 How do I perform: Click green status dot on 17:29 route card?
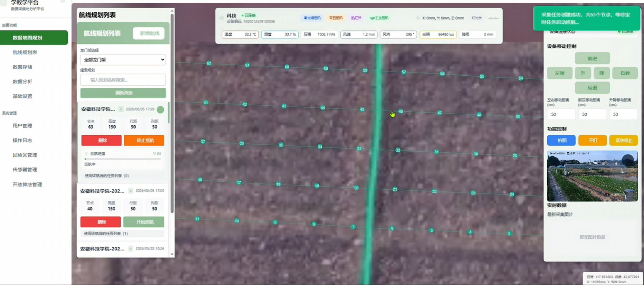point(161,110)
